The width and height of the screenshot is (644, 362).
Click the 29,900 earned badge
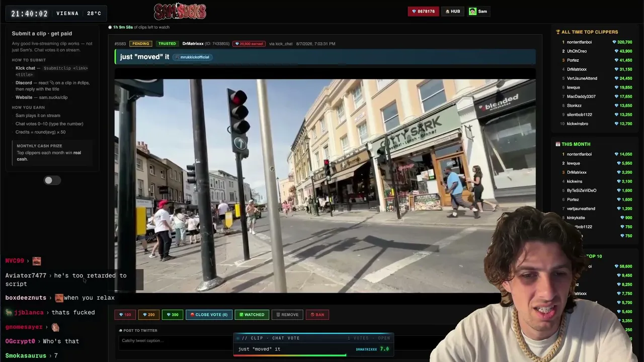click(249, 44)
